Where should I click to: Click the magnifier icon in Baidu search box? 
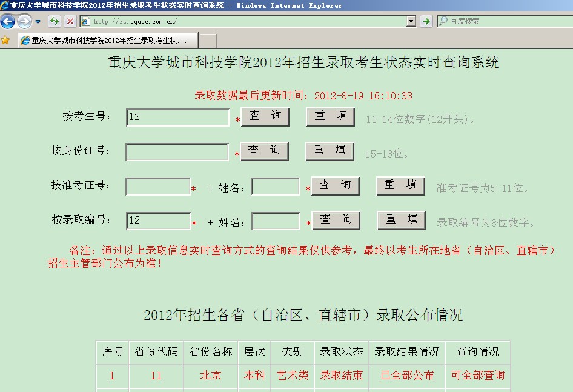[x=443, y=21]
